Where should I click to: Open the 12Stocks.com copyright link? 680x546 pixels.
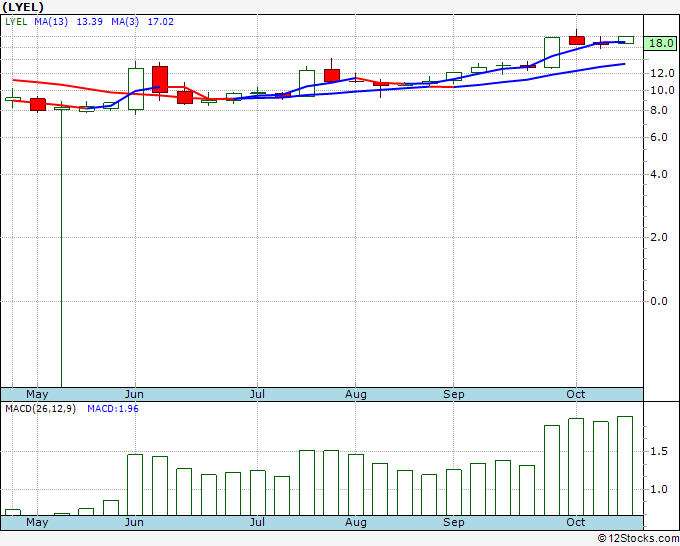[x=638, y=538]
